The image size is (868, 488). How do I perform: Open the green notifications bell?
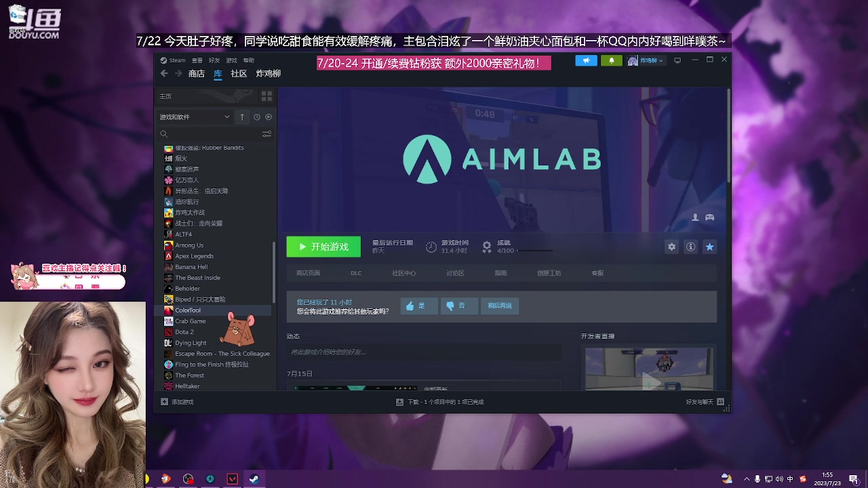click(x=612, y=60)
